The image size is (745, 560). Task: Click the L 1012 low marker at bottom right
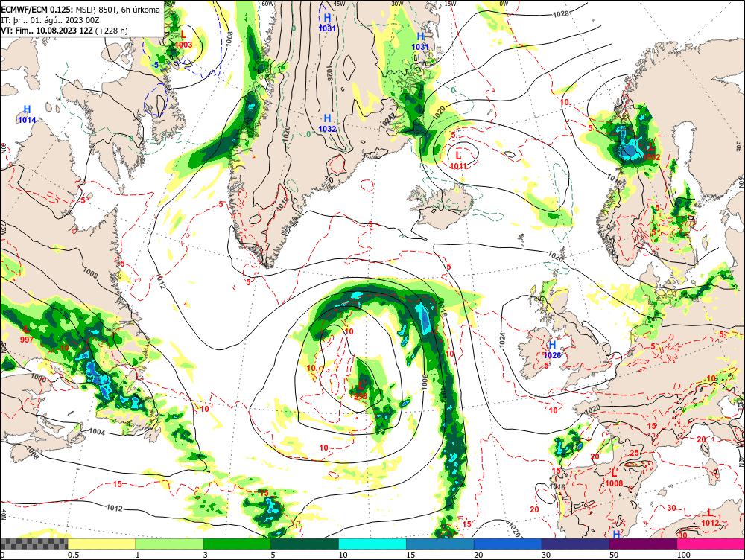coord(710,518)
